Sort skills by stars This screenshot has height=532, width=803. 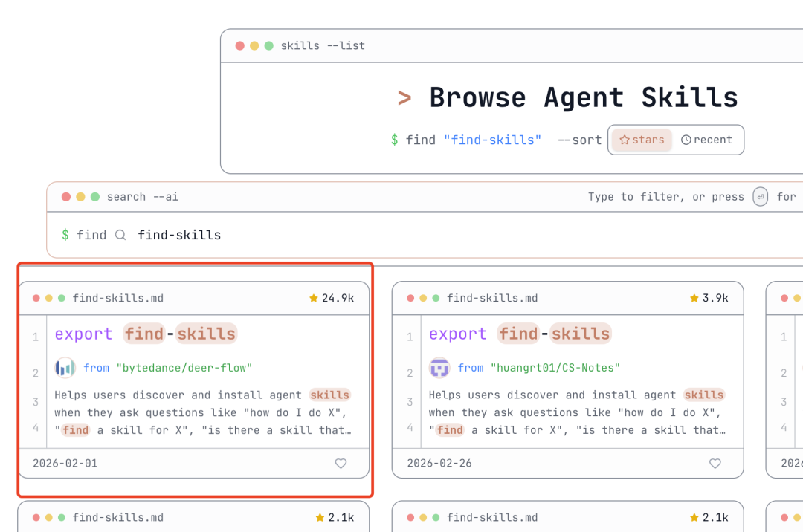(x=642, y=140)
